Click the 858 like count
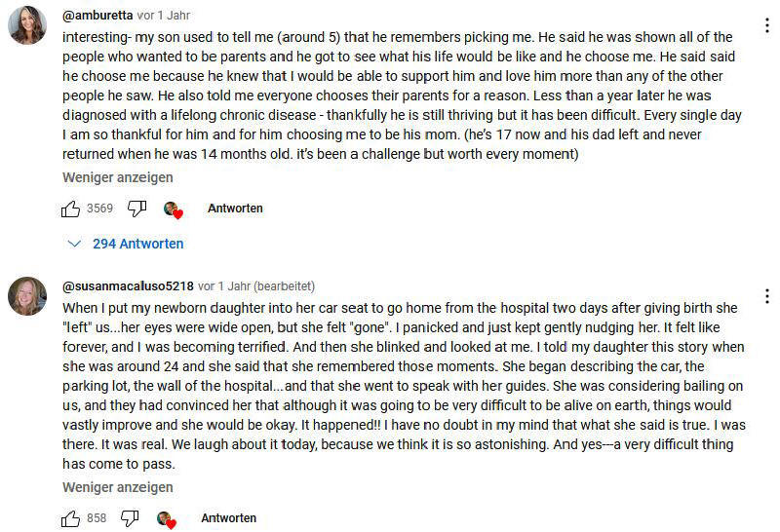The height and width of the screenshot is (532, 780). tap(97, 518)
